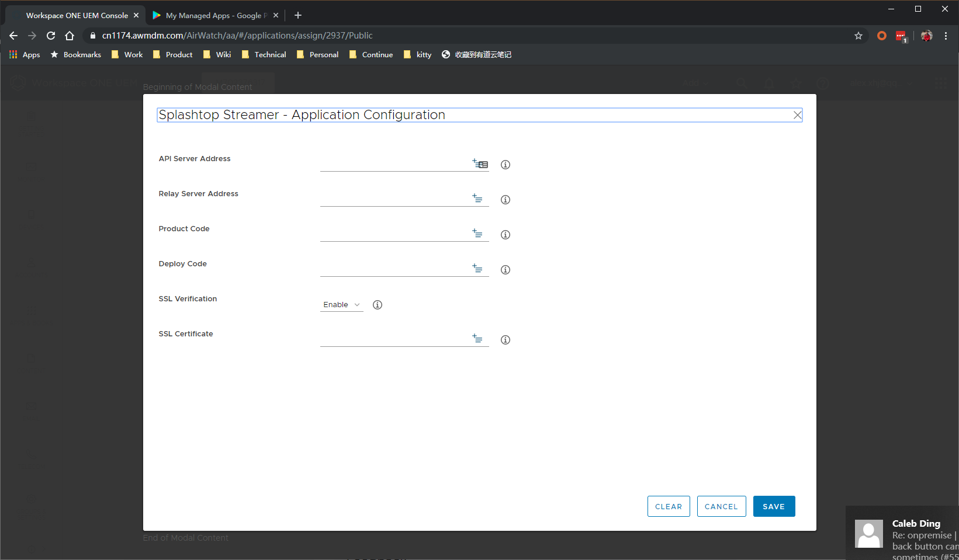Screen dimensions: 959x560
Task: Go forward in browser history
Action: pyautogui.click(x=32, y=36)
